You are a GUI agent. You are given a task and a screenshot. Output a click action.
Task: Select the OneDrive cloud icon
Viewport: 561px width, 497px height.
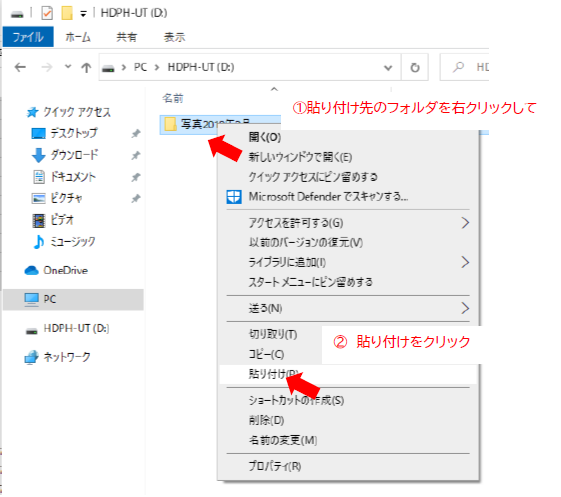coord(31,270)
